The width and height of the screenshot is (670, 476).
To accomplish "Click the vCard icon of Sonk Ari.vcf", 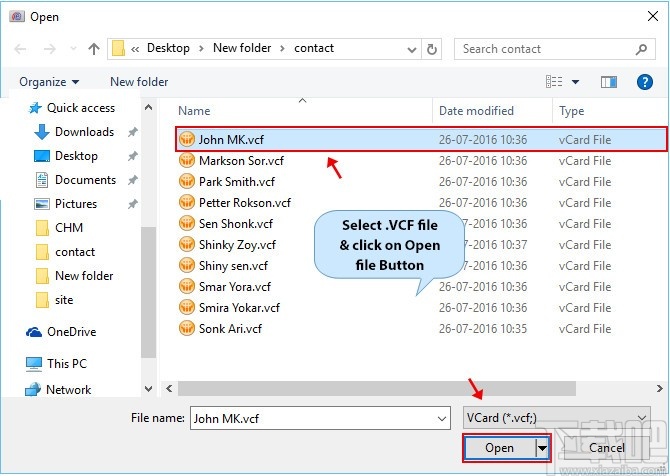I will click(187, 328).
